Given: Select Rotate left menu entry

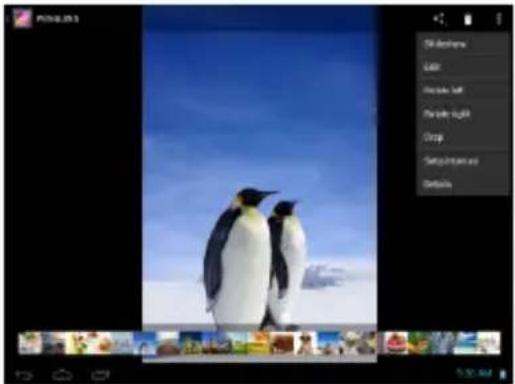Looking at the screenshot, I should (x=463, y=90).
